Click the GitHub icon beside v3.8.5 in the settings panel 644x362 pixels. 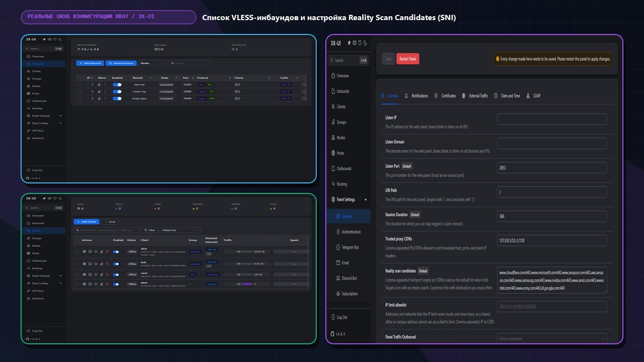[x=333, y=334]
